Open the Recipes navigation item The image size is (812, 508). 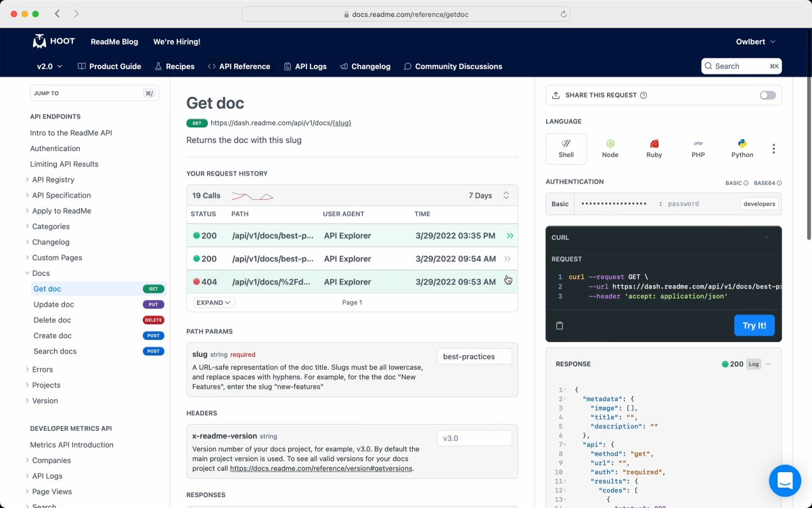click(x=175, y=66)
